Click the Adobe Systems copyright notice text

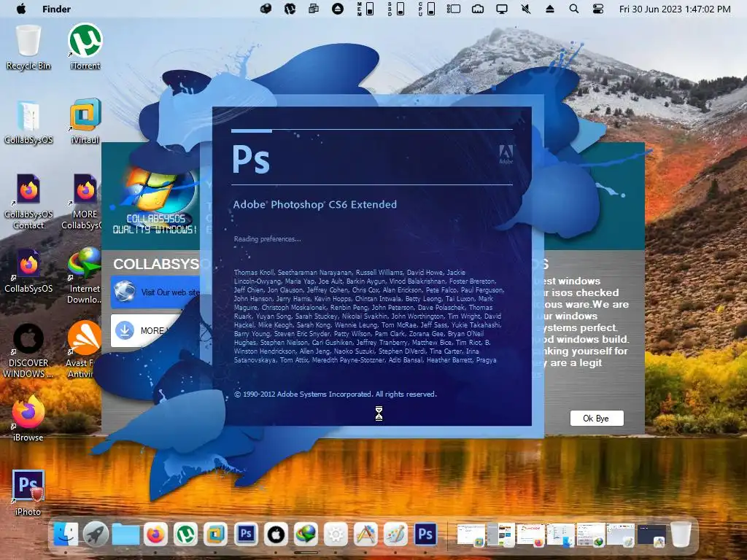click(336, 394)
